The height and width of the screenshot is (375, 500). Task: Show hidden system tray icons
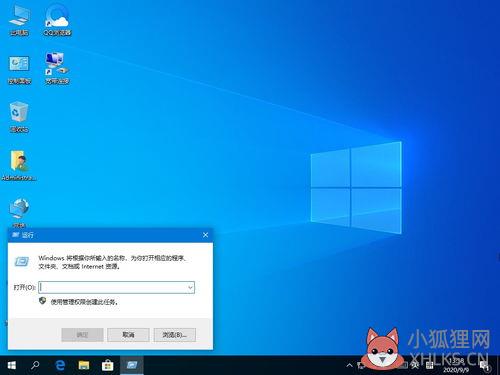click(349, 365)
